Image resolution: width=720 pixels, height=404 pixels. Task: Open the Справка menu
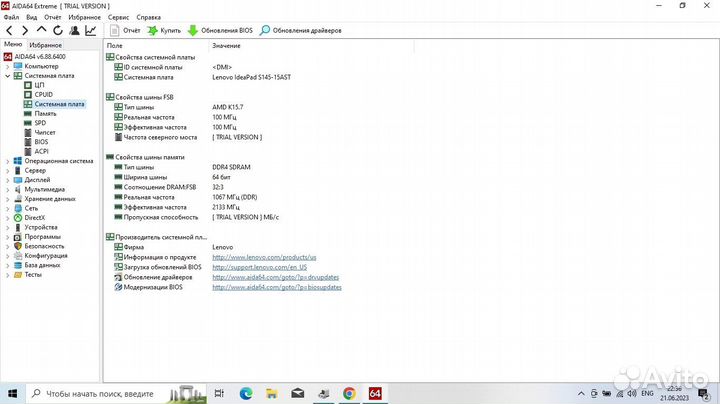point(149,17)
